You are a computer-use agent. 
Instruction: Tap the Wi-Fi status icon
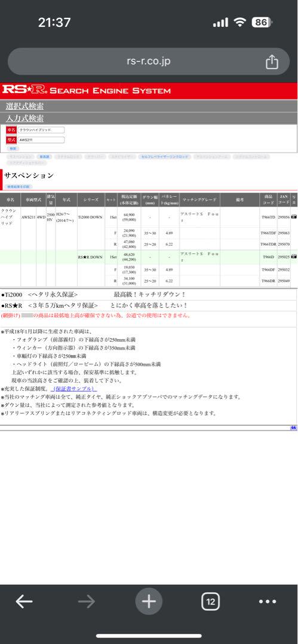239,22
